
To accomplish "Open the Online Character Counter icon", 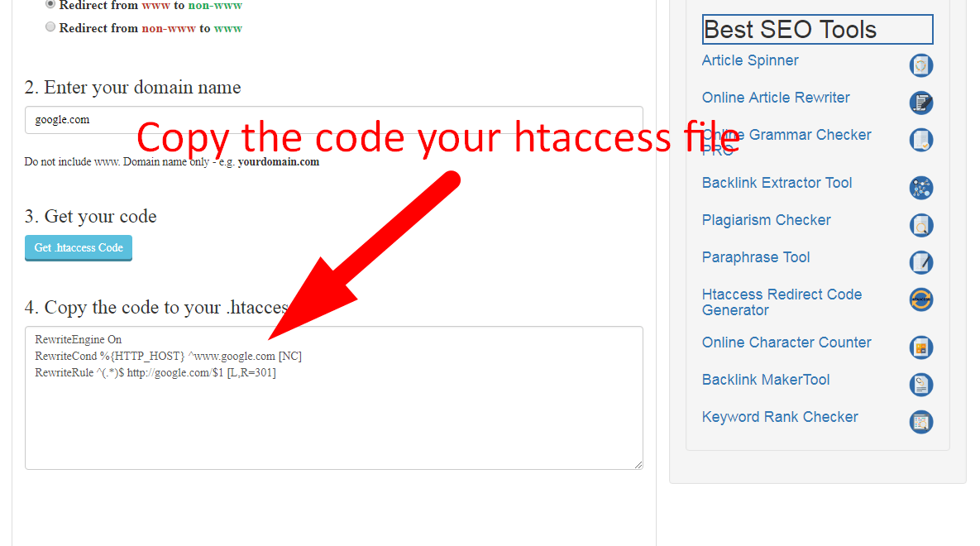I will coord(920,347).
